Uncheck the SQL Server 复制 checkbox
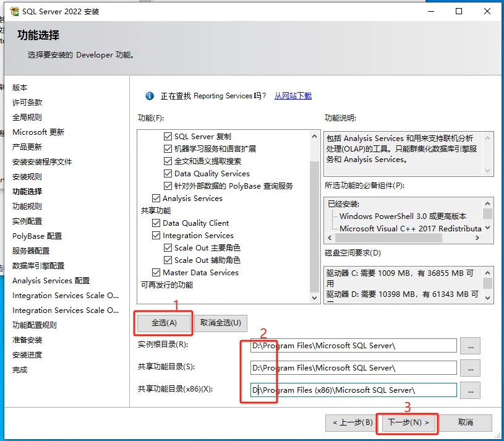Image resolution: width=504 pixels, height=441 pixels. pyautogui.click(x=168, y=136)
